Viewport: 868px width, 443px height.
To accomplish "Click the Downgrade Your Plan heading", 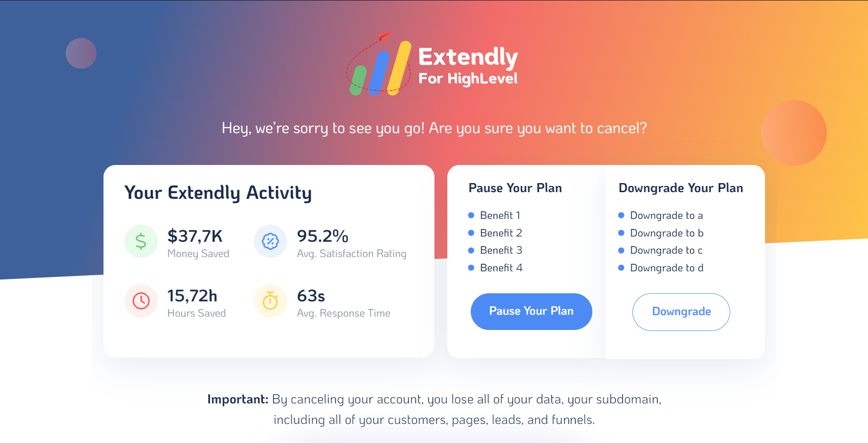I will [681, 188].
